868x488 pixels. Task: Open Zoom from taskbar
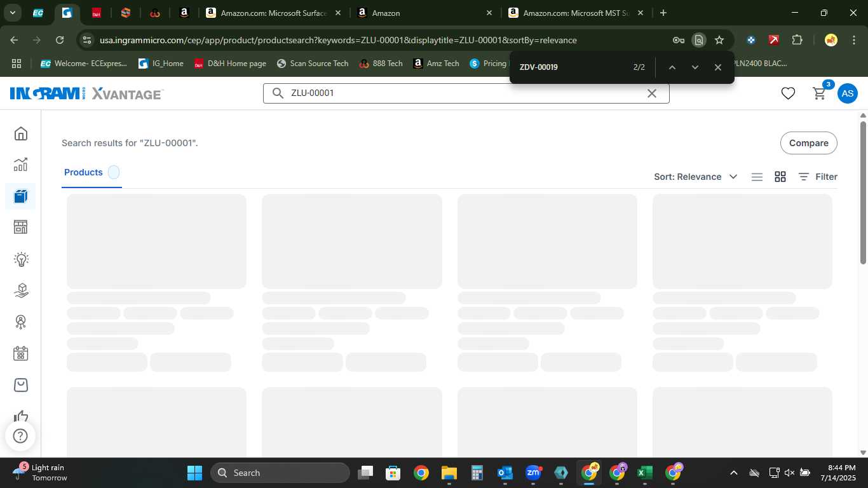533,473
